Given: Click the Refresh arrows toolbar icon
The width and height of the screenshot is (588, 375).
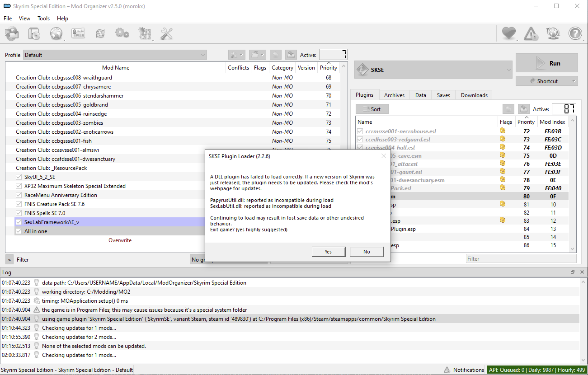Looking at the screenshot, I should 100,33.
